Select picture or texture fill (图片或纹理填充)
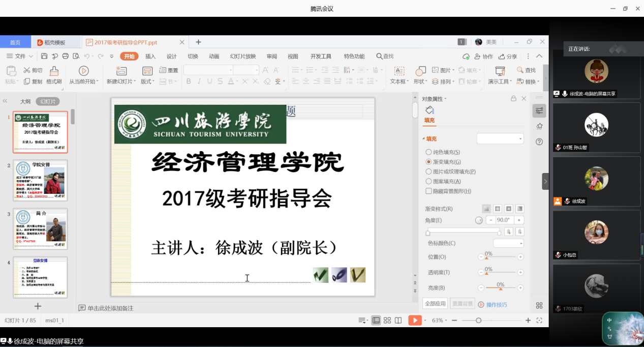The width and height of the screenshot is (644, 347). [x=451, y=171]
